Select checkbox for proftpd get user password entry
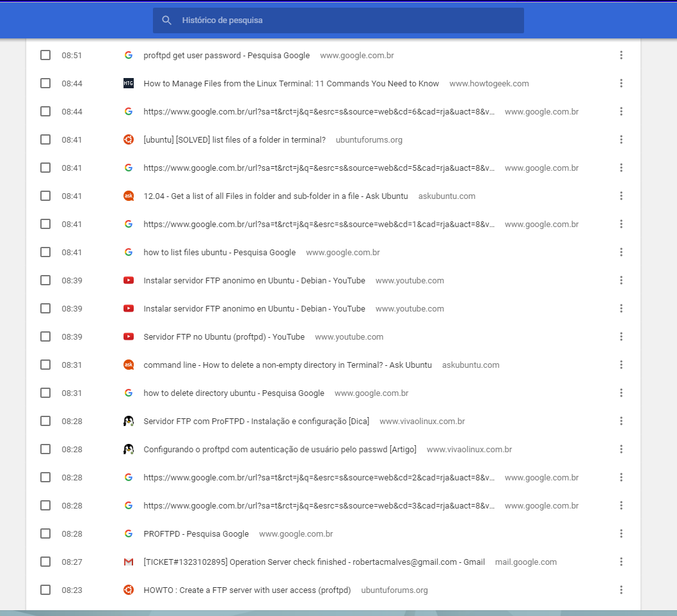 [45, 55]
